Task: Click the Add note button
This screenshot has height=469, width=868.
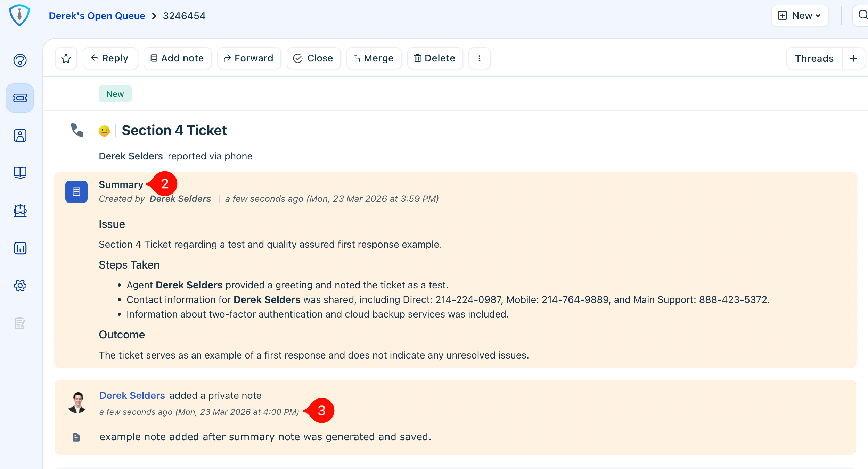Action: pos(178,58)
